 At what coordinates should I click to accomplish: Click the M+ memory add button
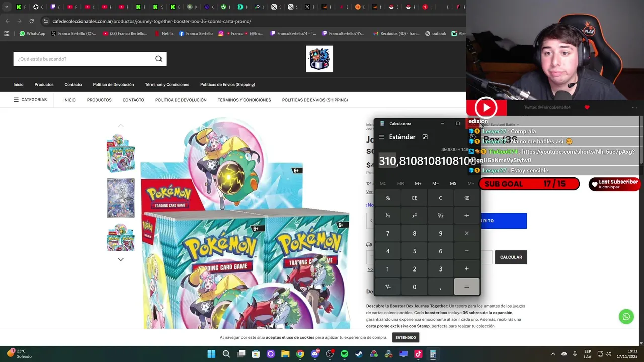(418, 183)
